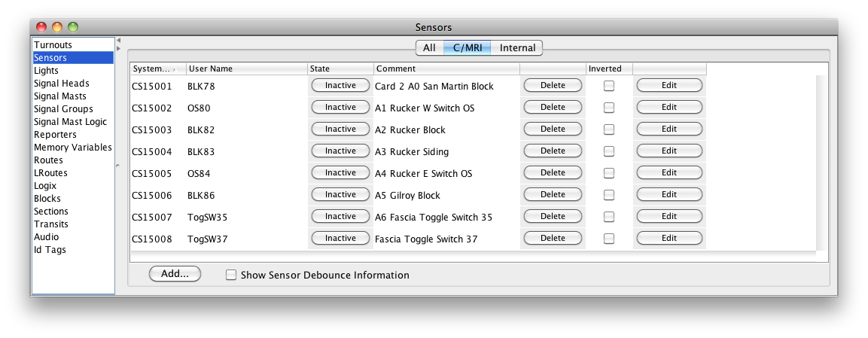Select Signal Mast Logic entry
This screenshot has width=868, height=338.
point(73,122)
